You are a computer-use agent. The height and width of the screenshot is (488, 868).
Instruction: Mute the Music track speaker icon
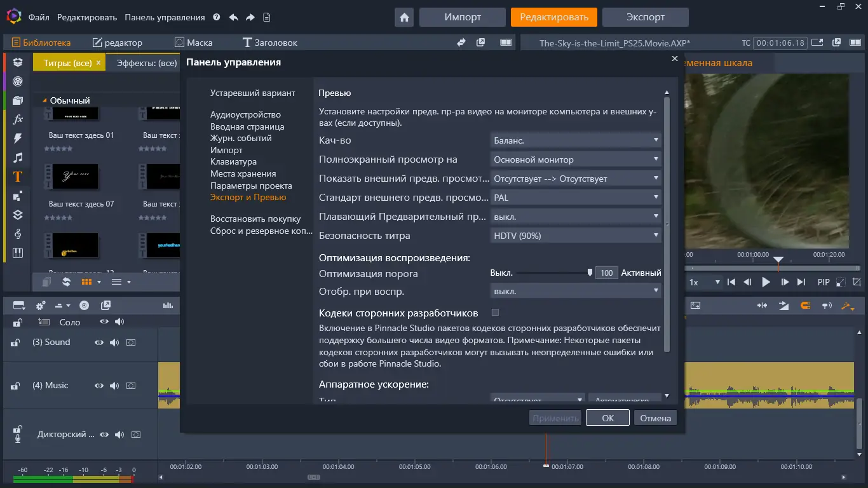tap(116, 385)
